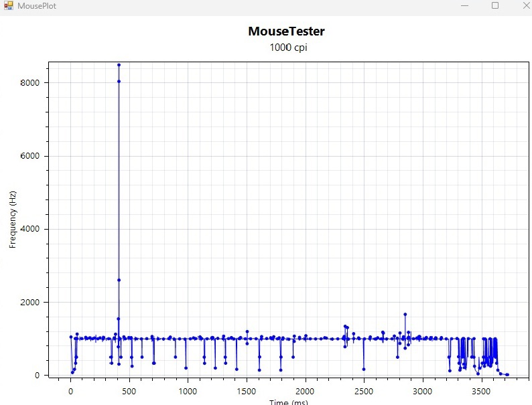Click the 3000 x-axis tick label
532x405 pixels.
tap(422, 392)
